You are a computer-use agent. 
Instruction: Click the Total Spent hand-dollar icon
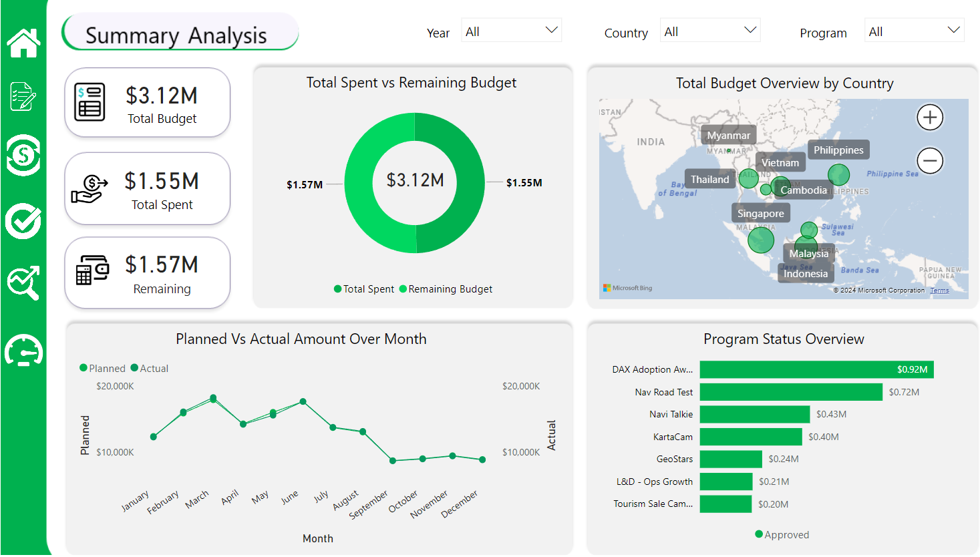click(x=91, y=187)
